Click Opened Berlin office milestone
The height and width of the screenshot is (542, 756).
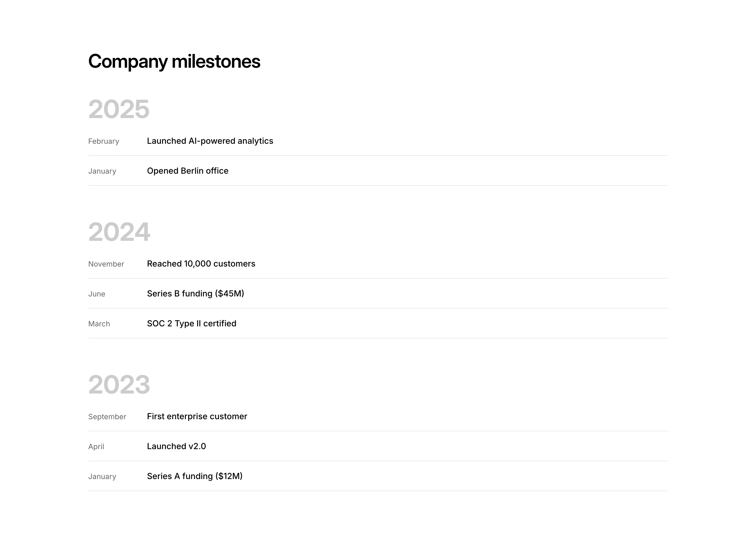click(x=187, y=171)
